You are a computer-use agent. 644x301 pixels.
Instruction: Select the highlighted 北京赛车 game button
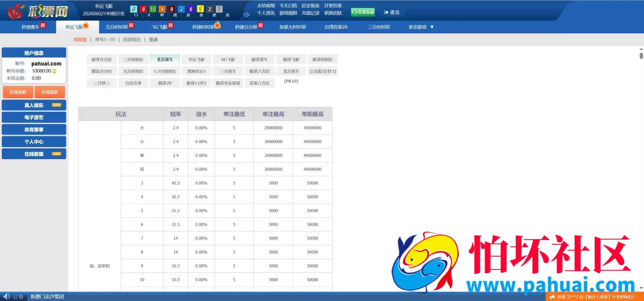(165, 59)
